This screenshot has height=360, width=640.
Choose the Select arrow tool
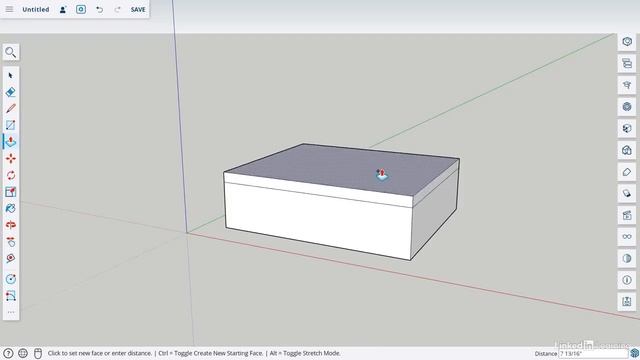point(11,76)
